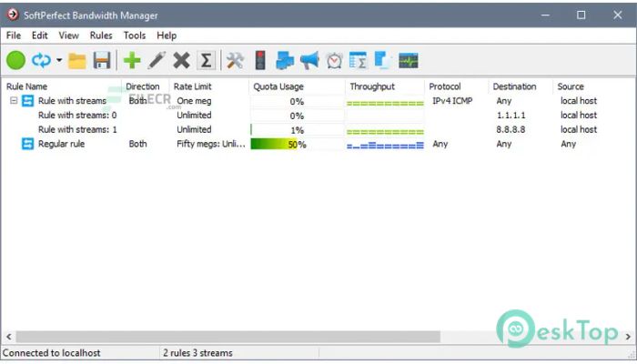Select Rule with streams: 1 row
The width and height of the screenshot is (637, 364).
click(318, 129)
